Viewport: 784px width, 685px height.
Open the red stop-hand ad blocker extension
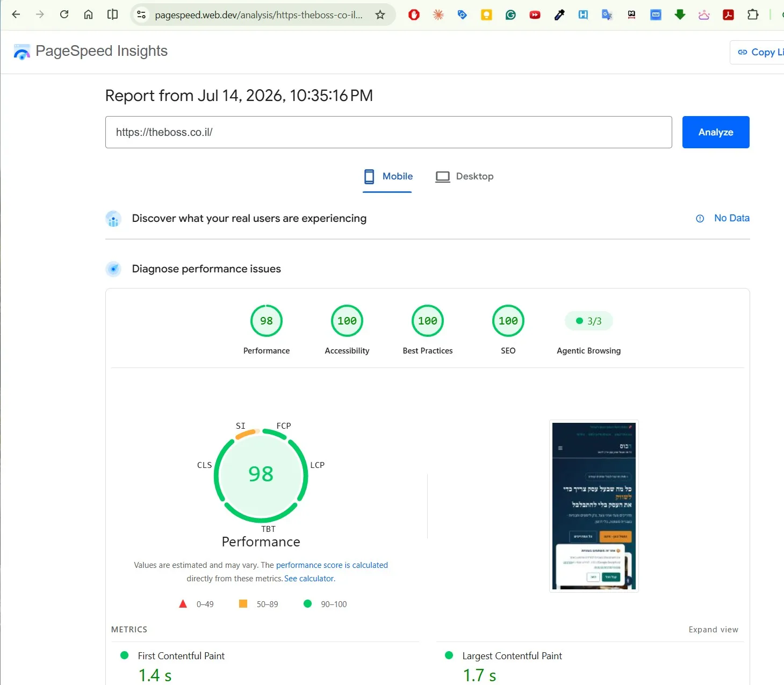tap(414, 15)
